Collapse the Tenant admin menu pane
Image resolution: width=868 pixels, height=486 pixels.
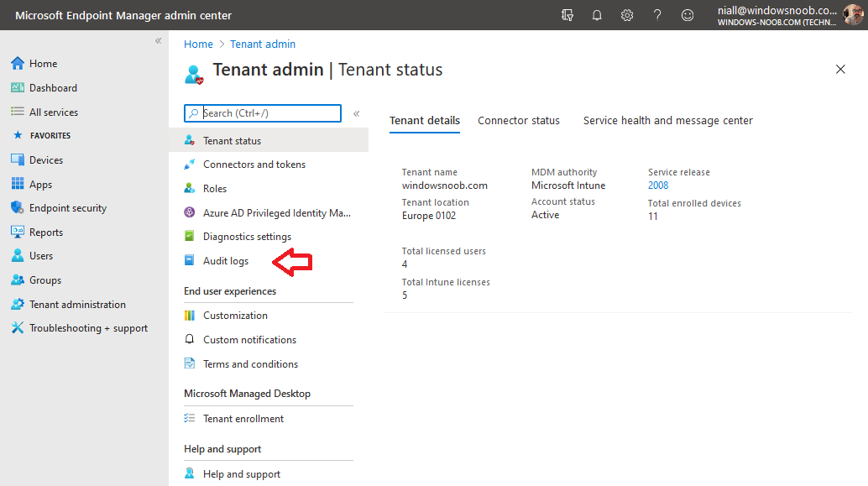point(357,113)
